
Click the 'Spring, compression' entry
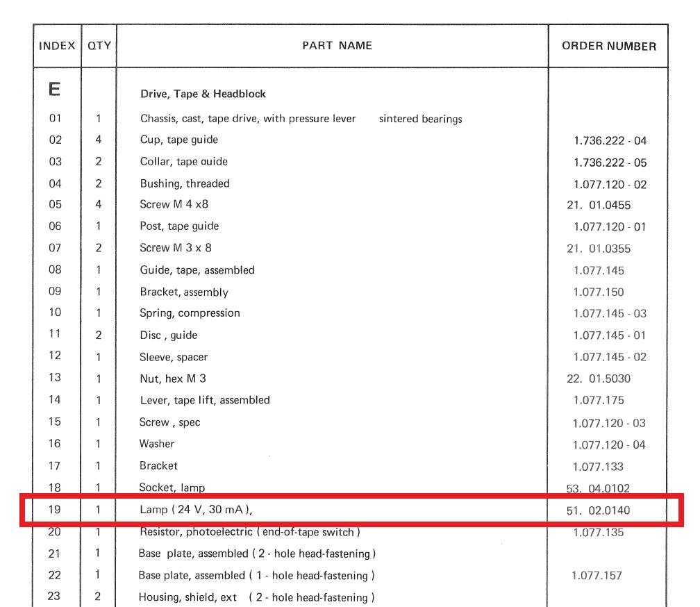point(190,313)
